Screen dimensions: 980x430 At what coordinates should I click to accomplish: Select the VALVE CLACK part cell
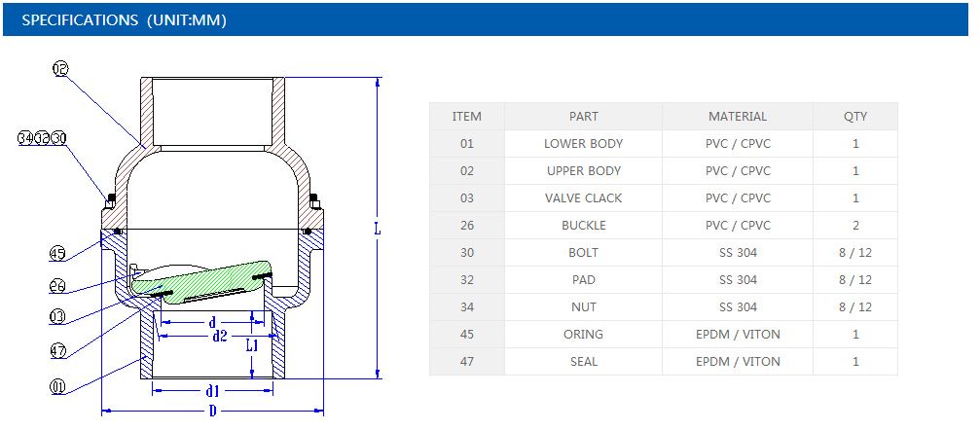(x=583, y=198)
